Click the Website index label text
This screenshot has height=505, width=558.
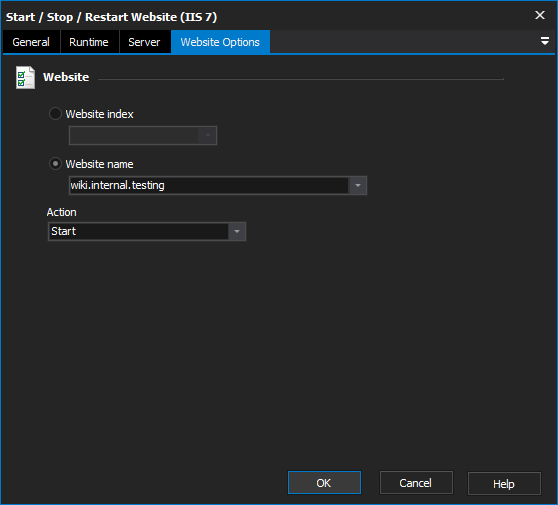pos(100,114)
